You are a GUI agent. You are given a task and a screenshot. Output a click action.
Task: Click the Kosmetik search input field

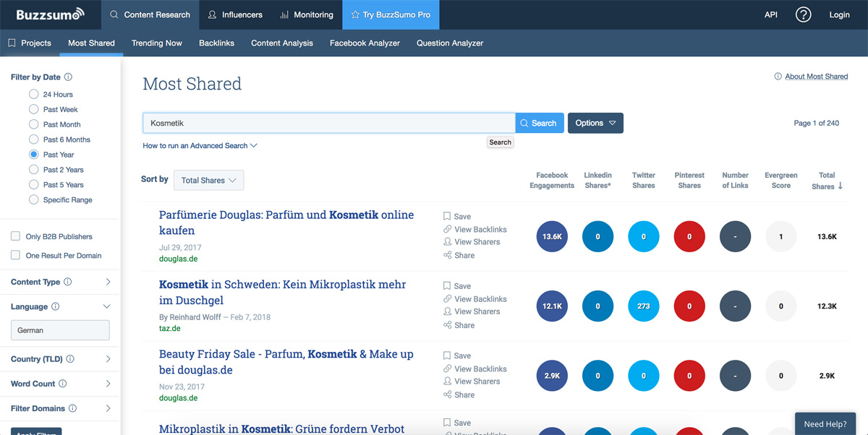[329, 123]
